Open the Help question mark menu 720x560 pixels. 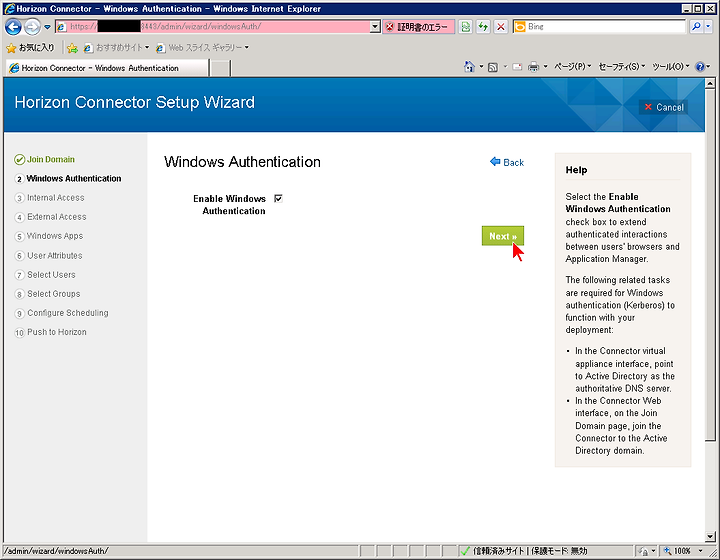703,67
